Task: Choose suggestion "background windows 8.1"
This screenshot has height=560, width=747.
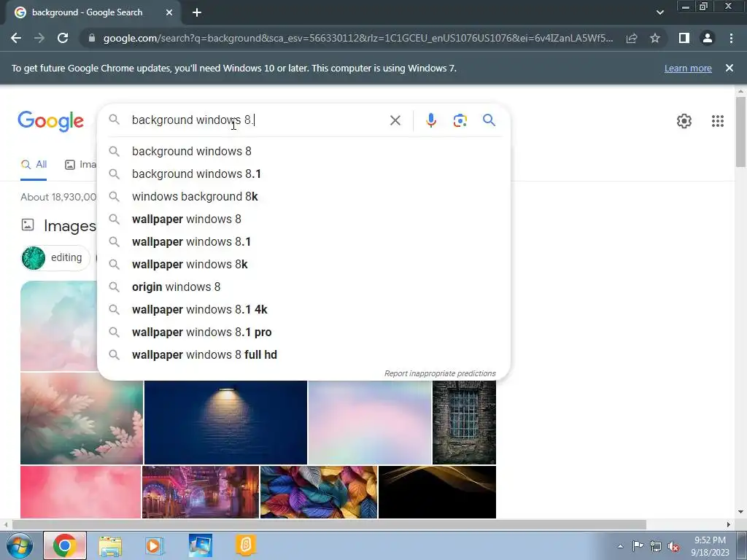Action: (304, 174)
